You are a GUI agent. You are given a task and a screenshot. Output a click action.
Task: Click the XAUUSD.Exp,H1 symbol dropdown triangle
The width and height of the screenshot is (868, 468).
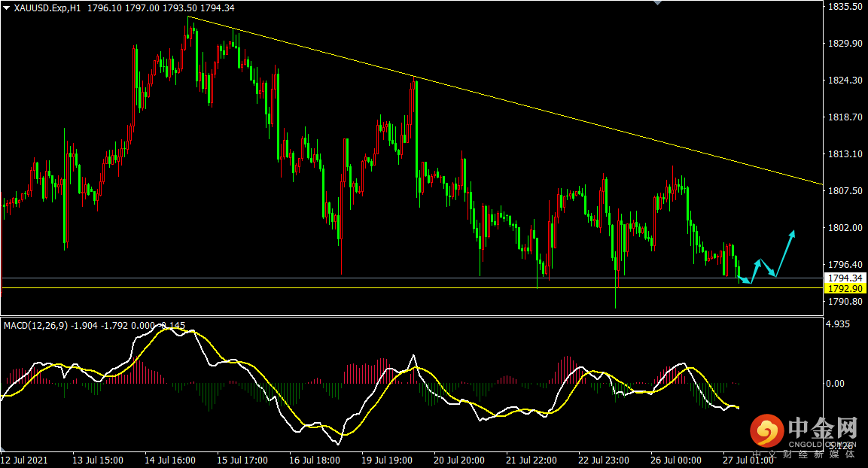(x=7, y=8)
